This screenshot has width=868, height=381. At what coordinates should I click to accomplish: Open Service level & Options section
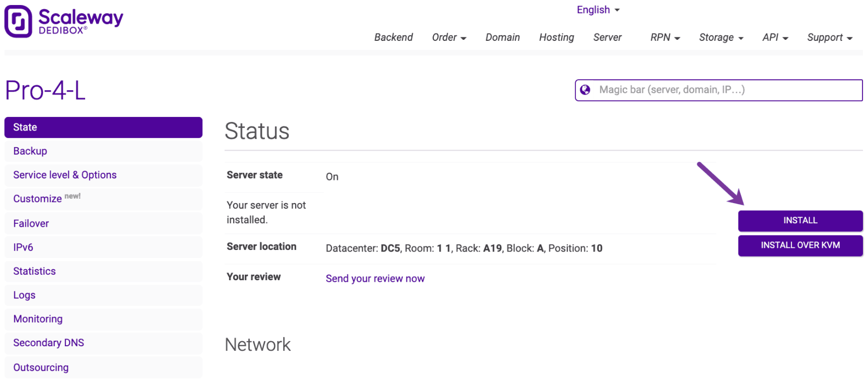point(64,175)
